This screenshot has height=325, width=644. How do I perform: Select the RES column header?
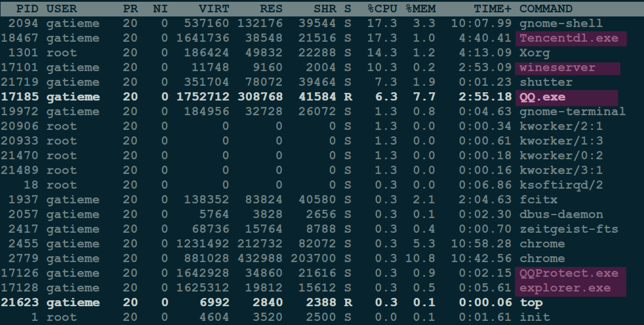tap(271, 9)
